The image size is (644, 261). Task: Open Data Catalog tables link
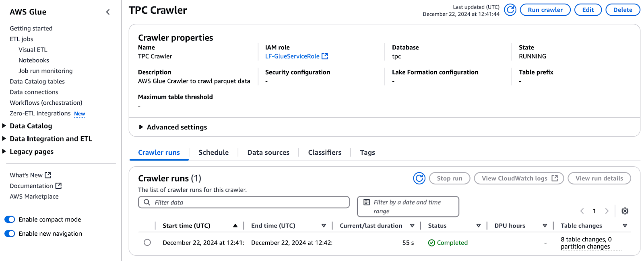click(x=37, y=82)
